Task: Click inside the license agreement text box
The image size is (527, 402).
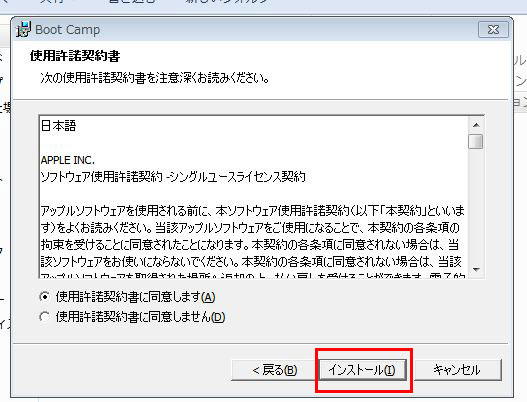Action: 254,197
